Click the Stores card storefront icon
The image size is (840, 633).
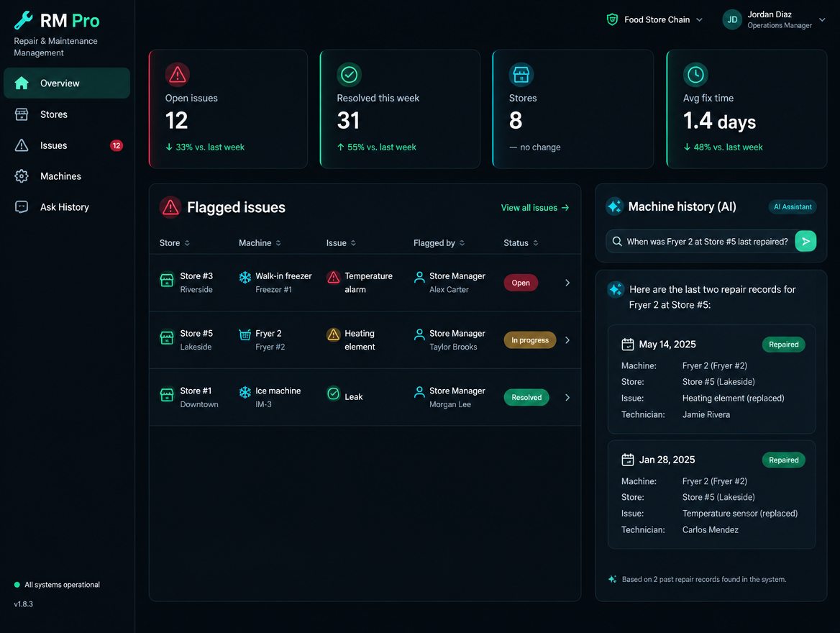[521, 75]
